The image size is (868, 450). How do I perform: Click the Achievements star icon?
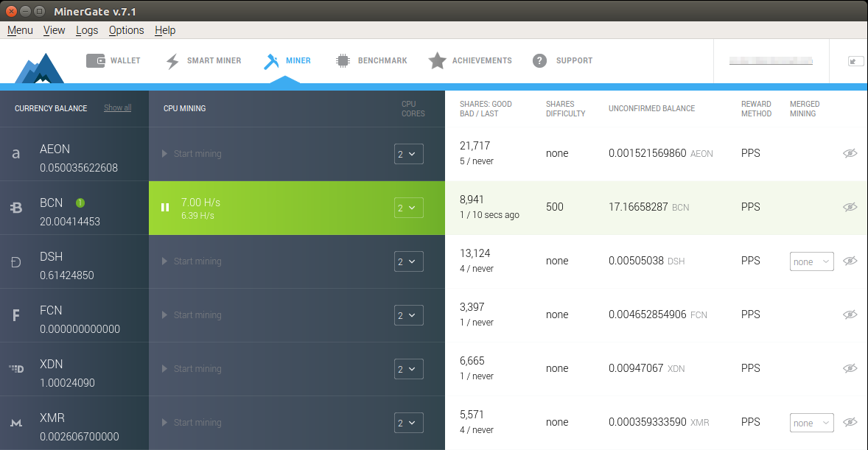point(438,60)
